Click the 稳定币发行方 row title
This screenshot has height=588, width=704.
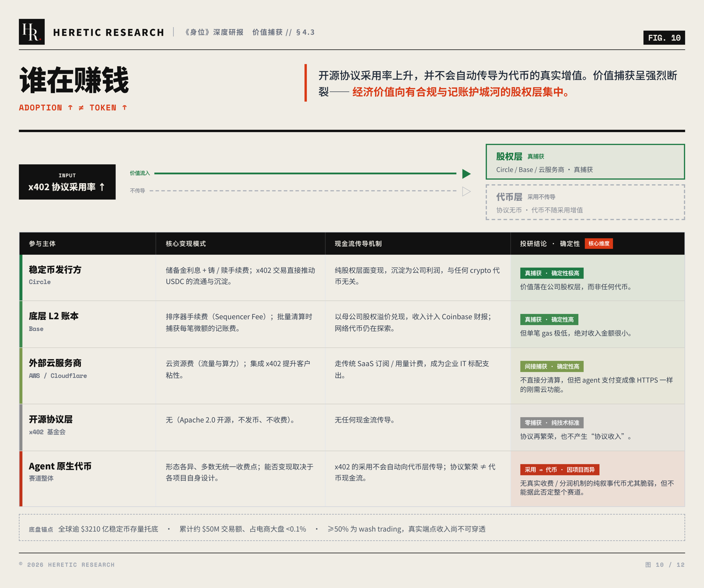[55, 270]
